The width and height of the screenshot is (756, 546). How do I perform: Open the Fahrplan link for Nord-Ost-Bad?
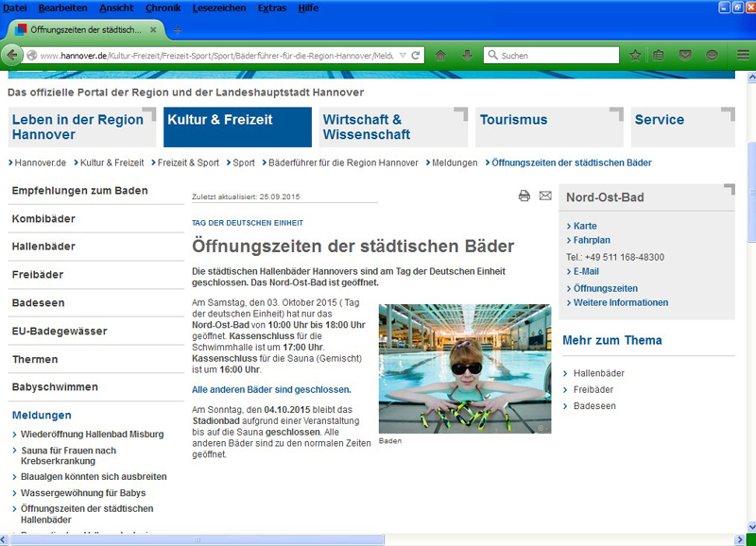pos(592,240)
